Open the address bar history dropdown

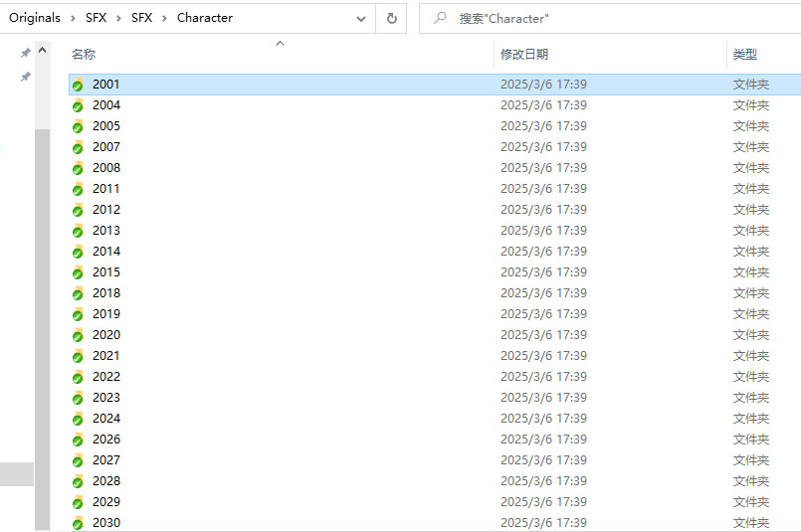tap(361, 19)
